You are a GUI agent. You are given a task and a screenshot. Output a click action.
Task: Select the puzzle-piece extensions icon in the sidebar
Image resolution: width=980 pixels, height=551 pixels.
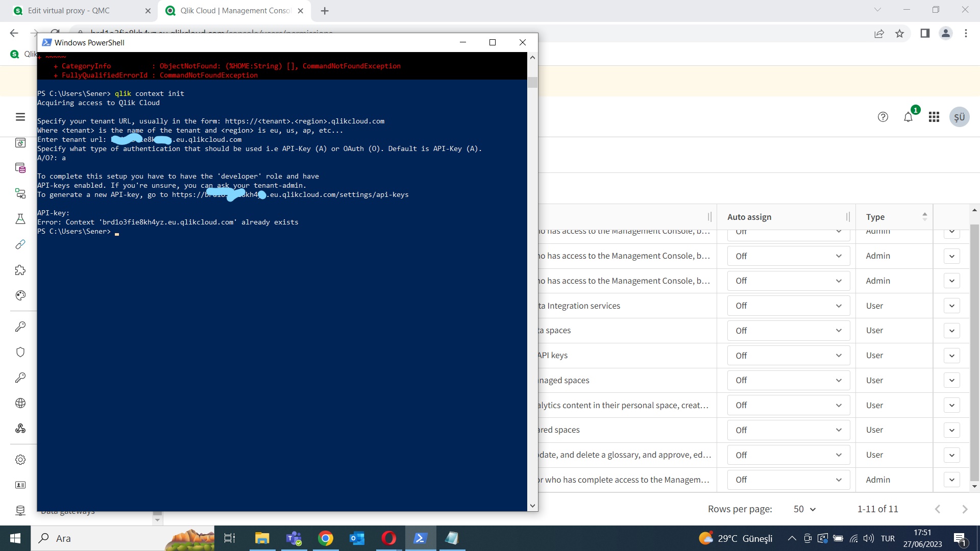click(20, 270)
